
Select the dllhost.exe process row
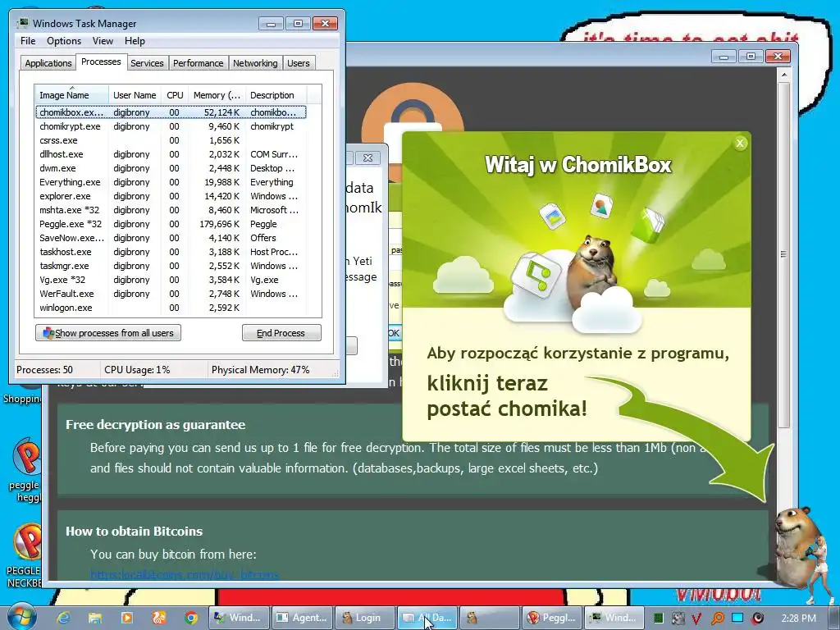coord(171,154)
